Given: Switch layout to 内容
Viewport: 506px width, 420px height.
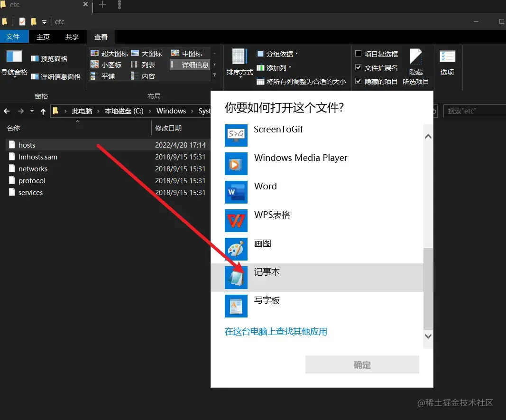Looking at the screenshot, I should pyautogui.click(x=143, y=76).
